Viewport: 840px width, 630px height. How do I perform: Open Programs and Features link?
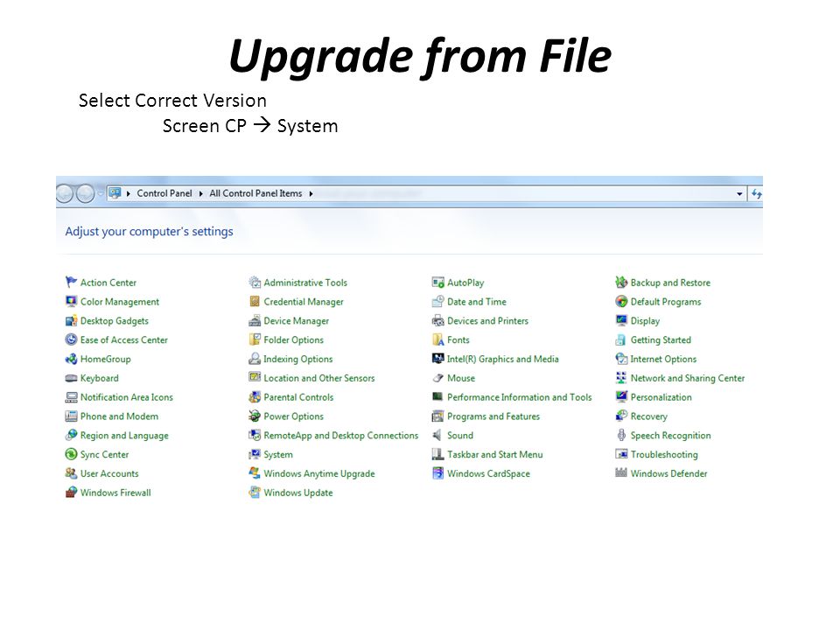[493, 416]
